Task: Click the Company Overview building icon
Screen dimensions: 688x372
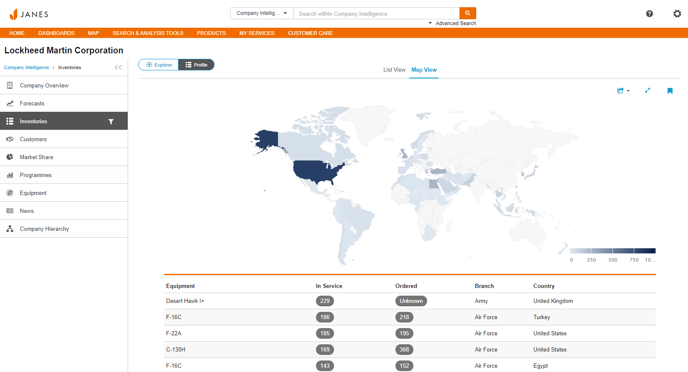Action: tap(10, 86)
